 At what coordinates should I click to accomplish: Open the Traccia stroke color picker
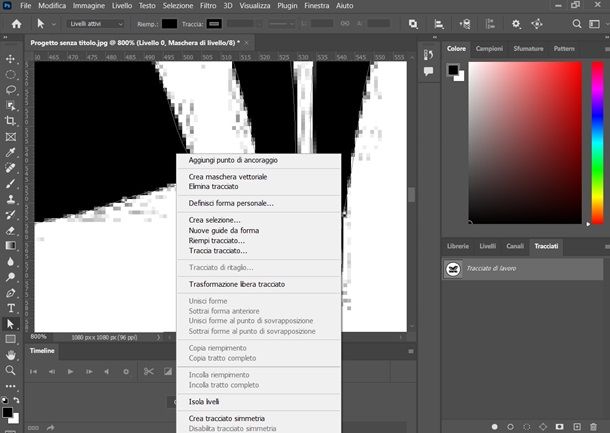pyautogui.click(x=214, y=24)
